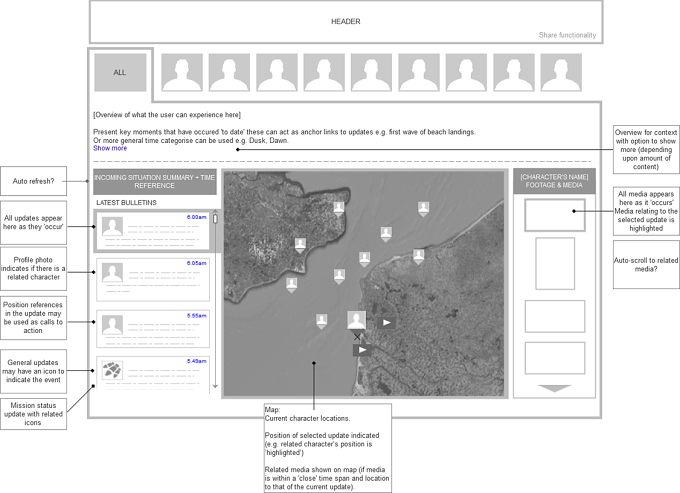This screenshot has width=680, height=493.
Task: Select the large highlighted character marker on the map
Action: click(356, 320)
